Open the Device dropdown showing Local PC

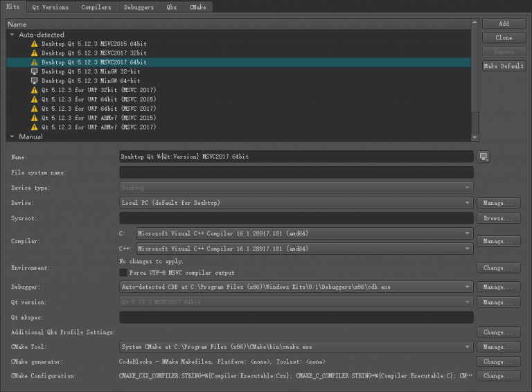pos(296,203)
